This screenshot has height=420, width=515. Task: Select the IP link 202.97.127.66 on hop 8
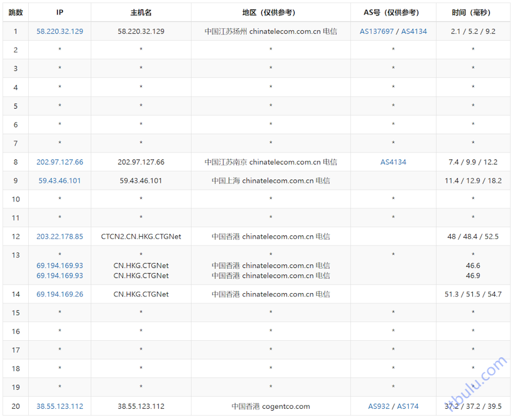60,162
